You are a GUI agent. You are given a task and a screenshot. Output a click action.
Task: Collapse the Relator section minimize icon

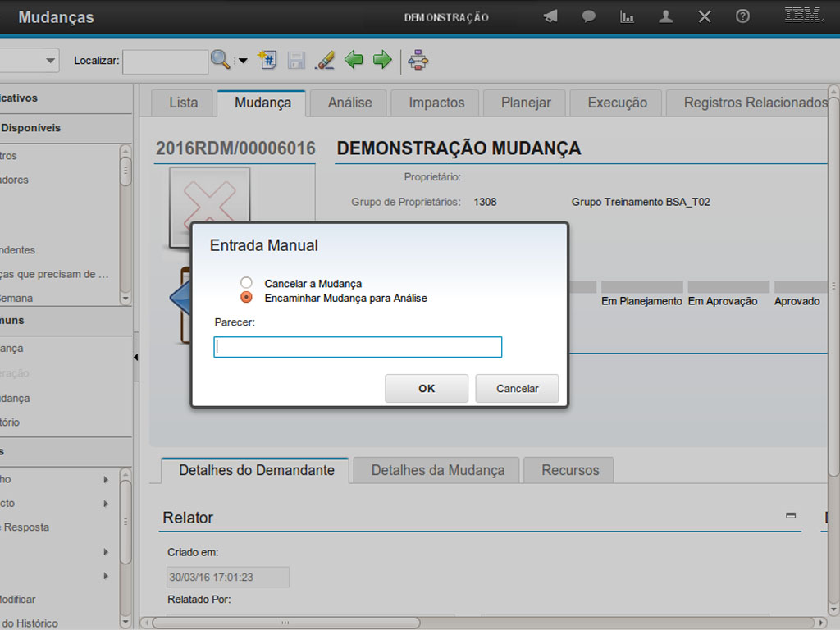(x=791, y=516)
